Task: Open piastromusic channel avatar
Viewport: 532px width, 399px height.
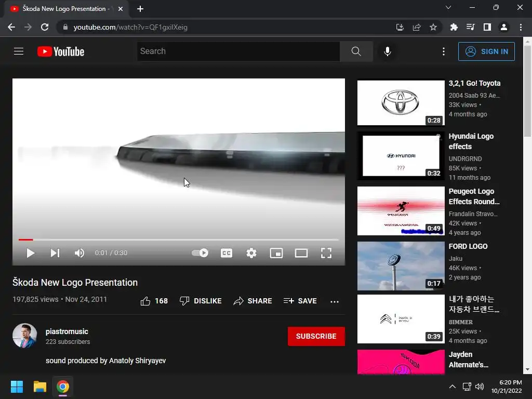Action: click(x=25, y=336)
